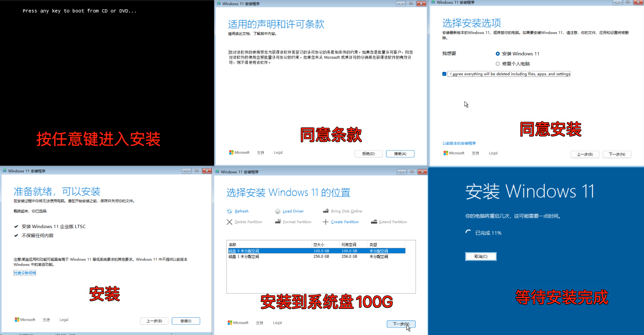Click the 接受(A) accept button
Image resolution: width=644 pixels, height=335 pixels.
(400, 154)
